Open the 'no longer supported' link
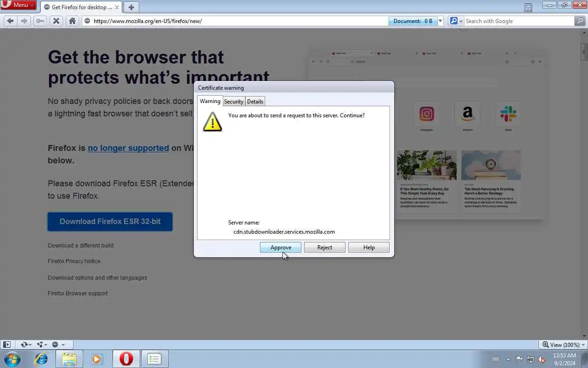The image size is (588, 368). click(128, 148)
